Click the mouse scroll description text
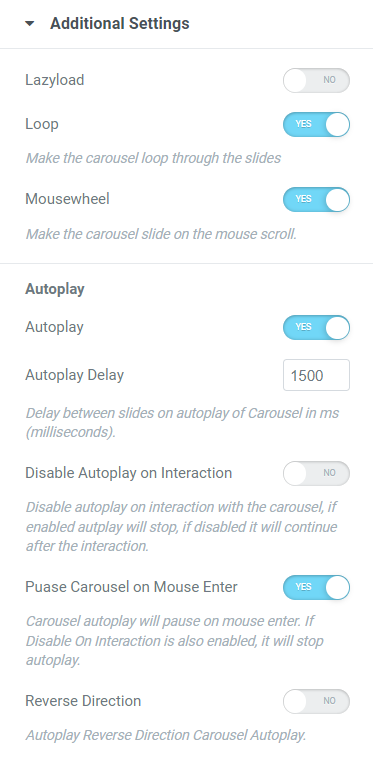The width and height of the screenshot is (373, 763). pyautogui.click(x=161, y=235)
